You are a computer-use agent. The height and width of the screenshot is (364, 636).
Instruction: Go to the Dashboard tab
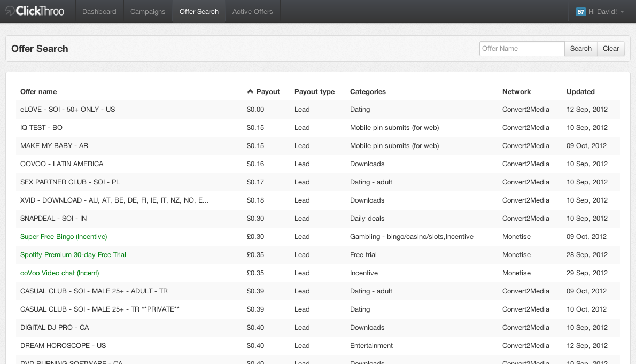point(99,12)
